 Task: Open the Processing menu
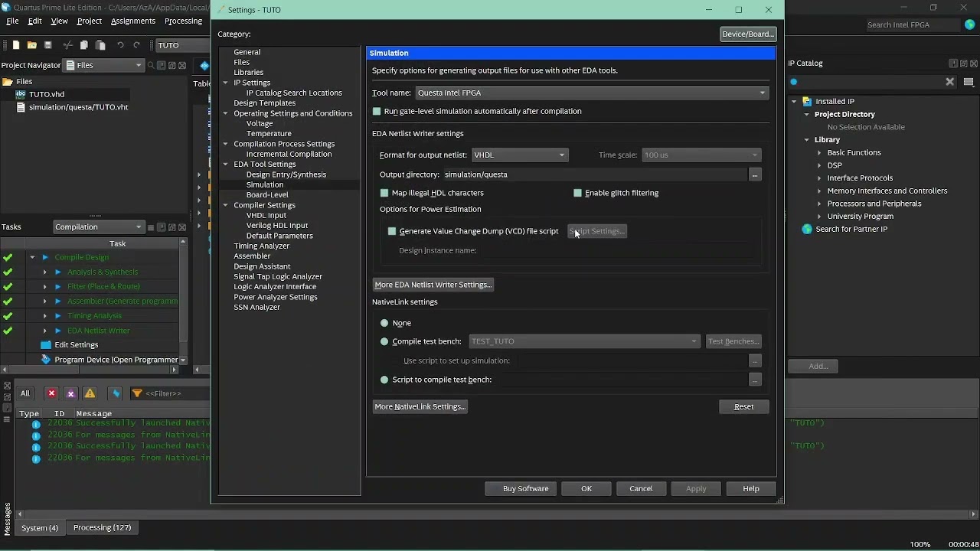pos(184,21)
